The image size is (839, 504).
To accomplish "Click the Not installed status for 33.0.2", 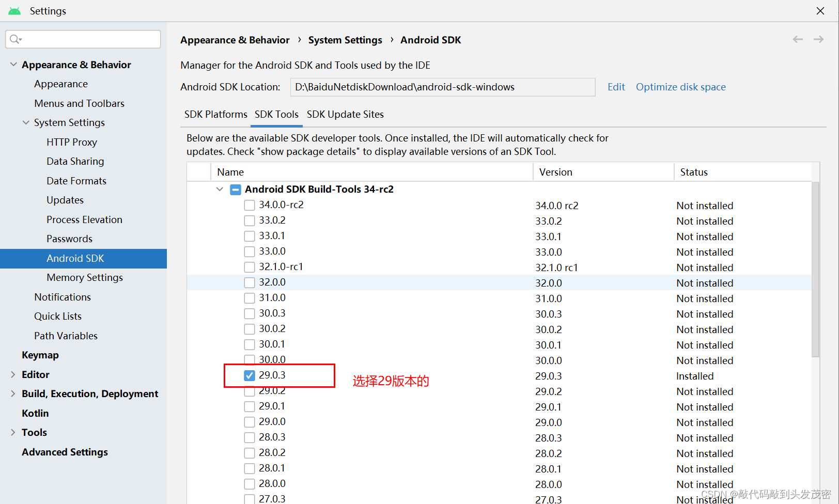I will [705, 221].
